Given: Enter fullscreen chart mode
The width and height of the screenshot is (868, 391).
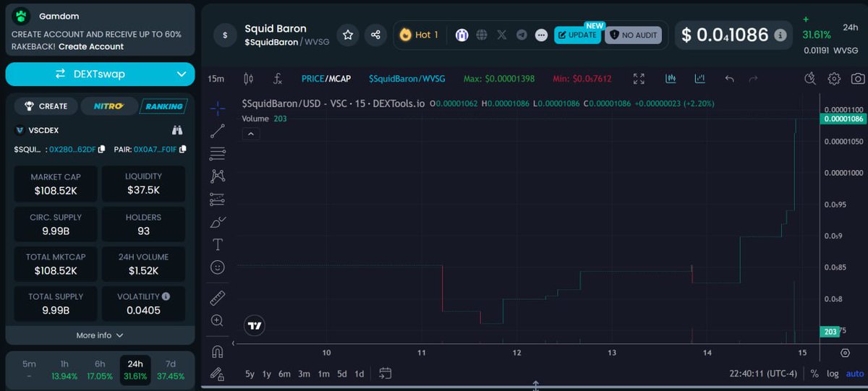Looking at the screenshot, I should click(639, 78).
